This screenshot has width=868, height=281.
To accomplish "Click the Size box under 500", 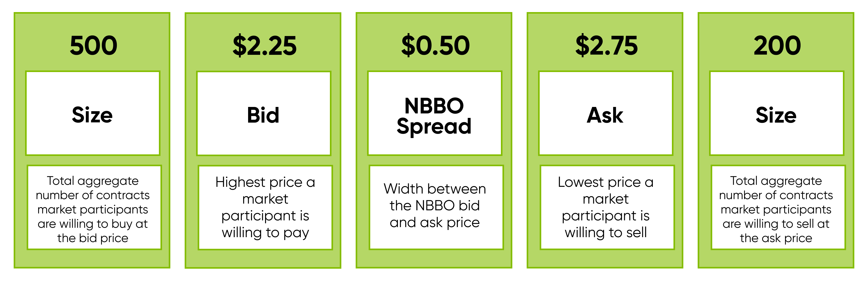I will point(93,113).
